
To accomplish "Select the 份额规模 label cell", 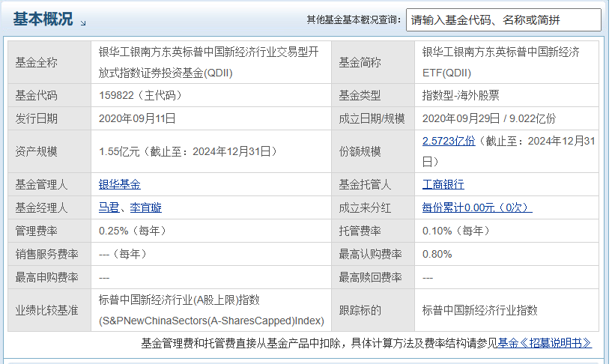I will click(x=373, y=151).
